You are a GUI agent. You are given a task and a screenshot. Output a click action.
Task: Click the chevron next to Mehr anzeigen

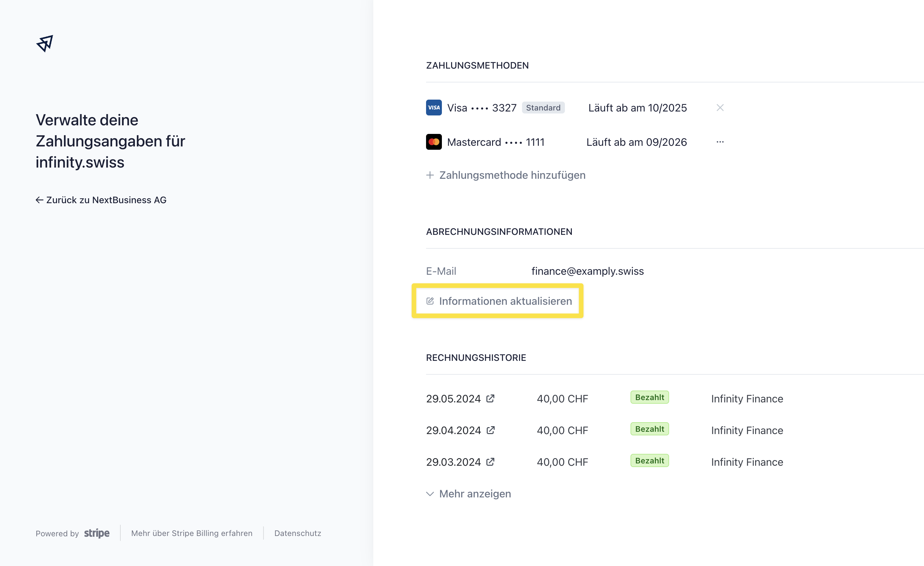tap(430, 494)
